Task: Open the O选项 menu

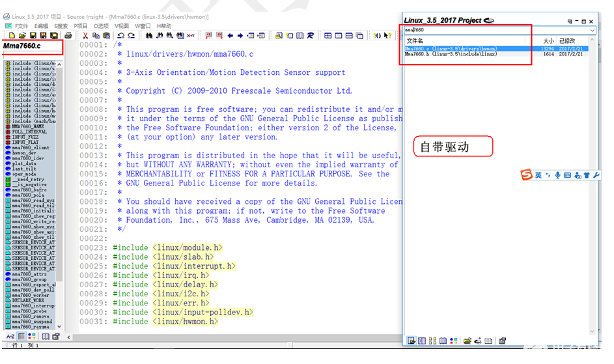Action: click(x=101, y=26)
